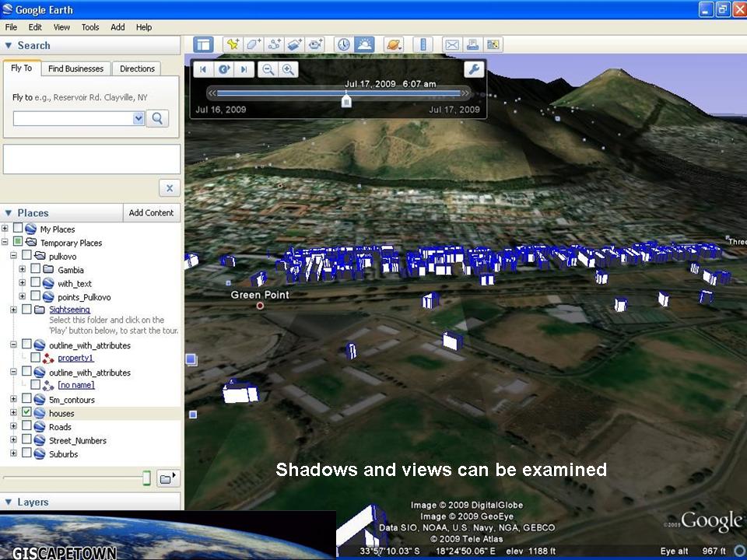Screen dimensions: 747x560
Task: Enable the Suburbs layer checkbox
Action: (x=26, y=453)
